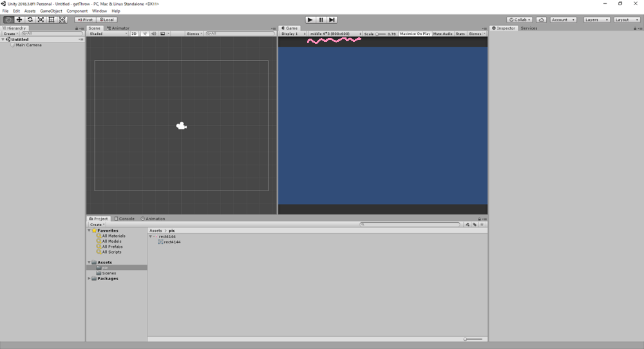Select All Models favorite search
The height and width of the screenshot is (349, 644).
(x=109, y=241)
